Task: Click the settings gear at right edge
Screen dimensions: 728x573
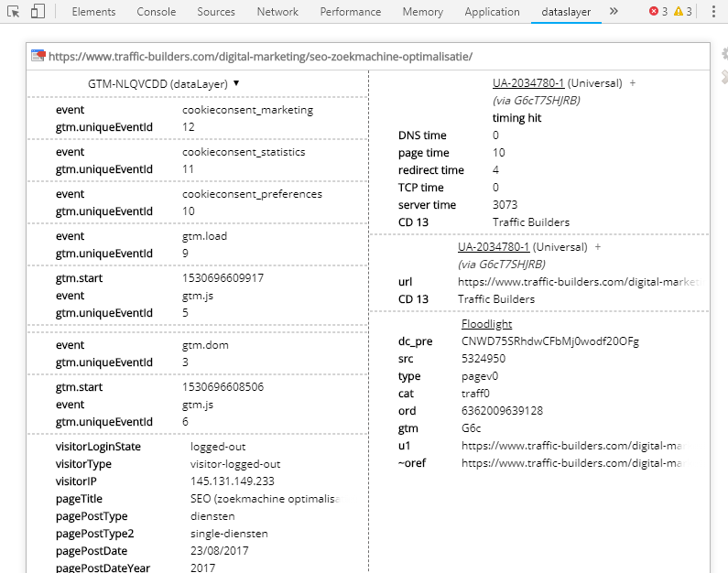Action: coord(724,54)
